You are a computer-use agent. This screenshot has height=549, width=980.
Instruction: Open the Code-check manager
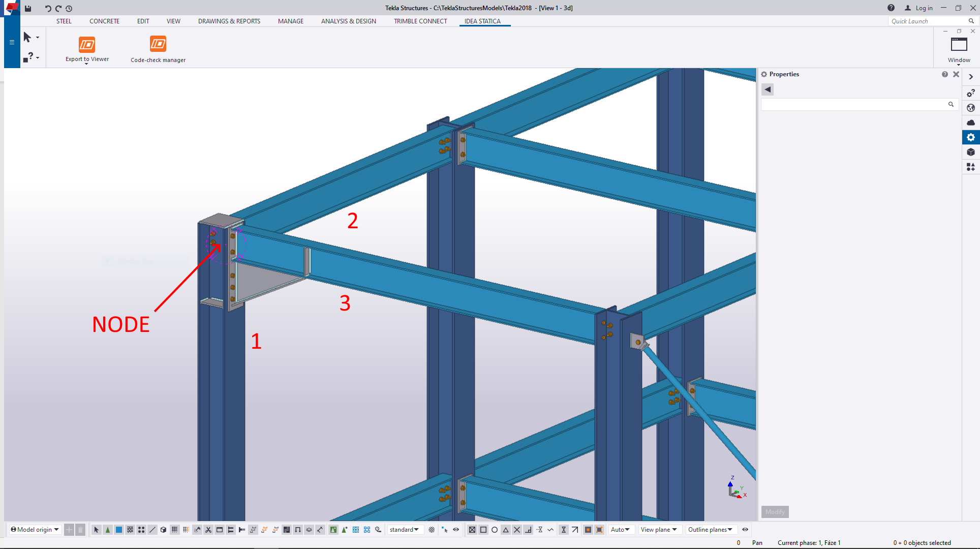point(158,45)
